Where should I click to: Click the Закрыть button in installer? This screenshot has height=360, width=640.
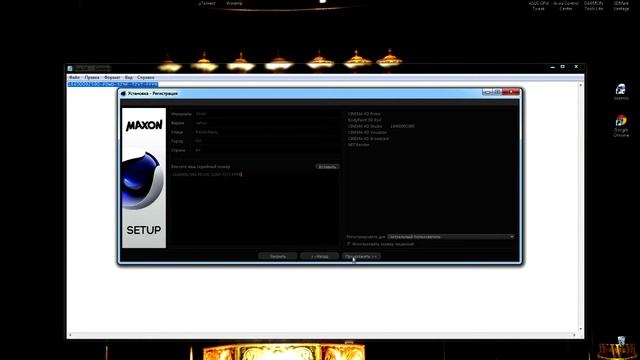(x=278, y=256)
